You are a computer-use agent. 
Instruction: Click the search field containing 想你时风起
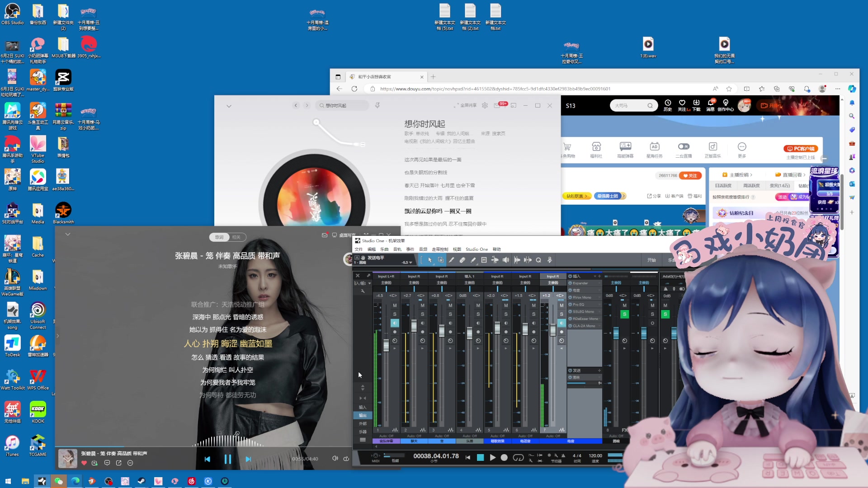[x=342, y=106]
